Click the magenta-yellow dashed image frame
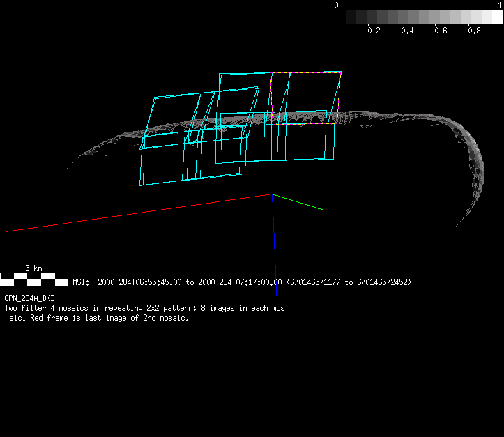The height and width of the screenshot is (437, 504). coord(305,98)
